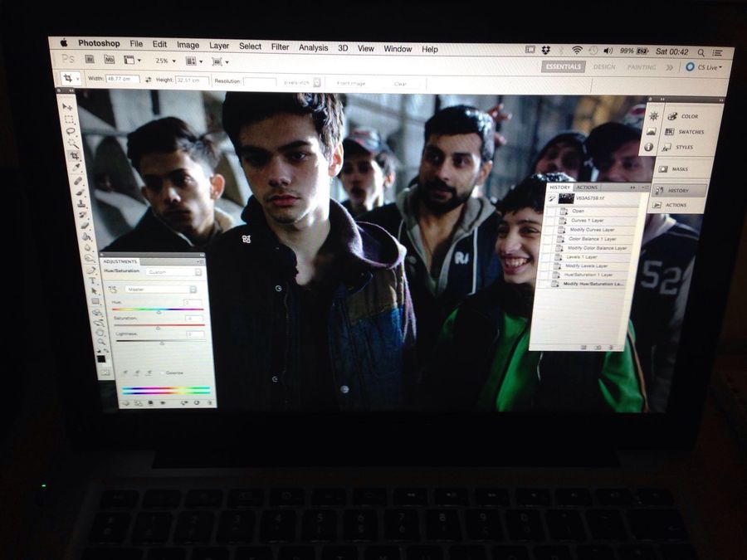Show more workspaces with the double chevron
Screen dimensions: 747x560
[669, 67]
